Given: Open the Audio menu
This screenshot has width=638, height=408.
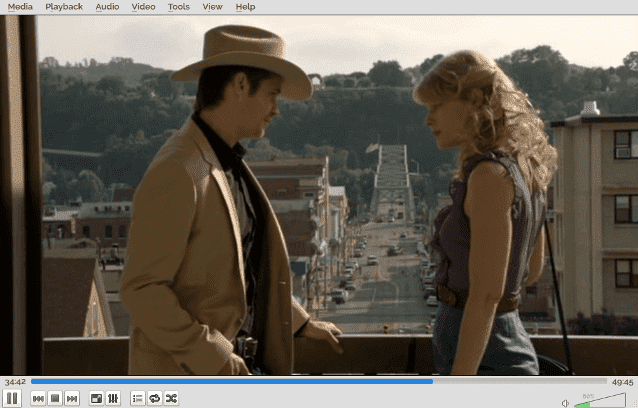Looking at the screenshot, I should [107, 7].
